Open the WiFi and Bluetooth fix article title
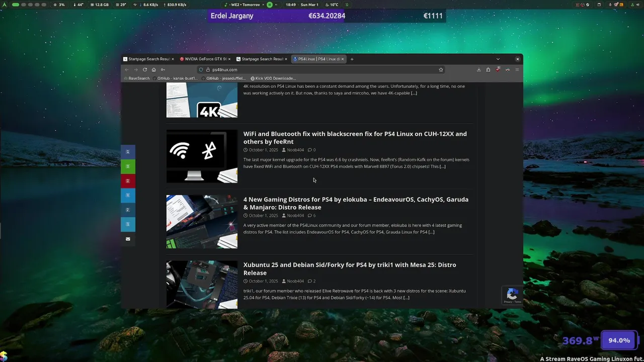Screen dimensions: 644x362 [355, 138]
